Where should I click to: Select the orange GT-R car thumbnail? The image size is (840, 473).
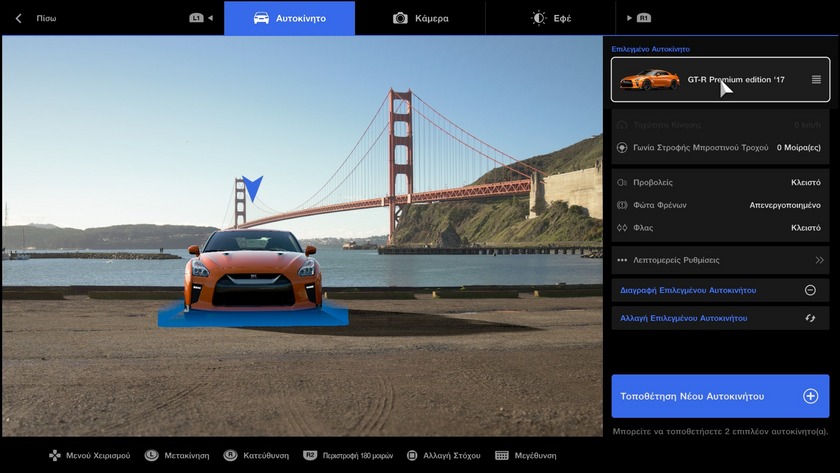[x=649, y=80]
